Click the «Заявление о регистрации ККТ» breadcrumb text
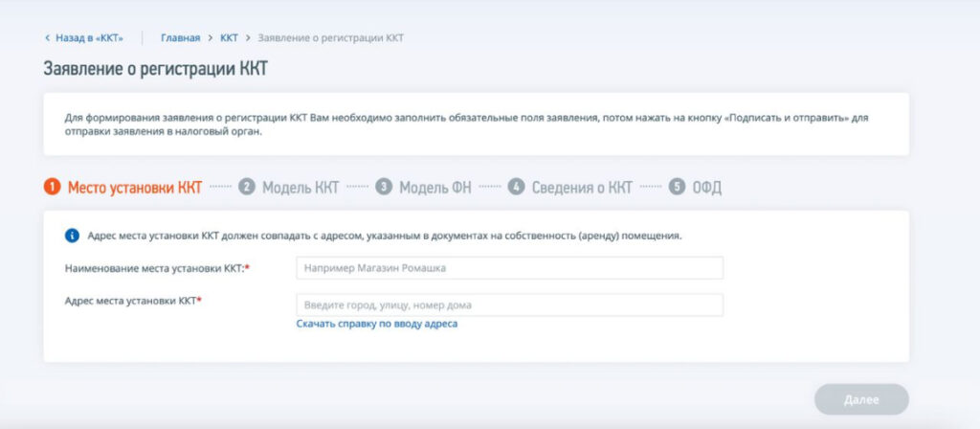The width and height of the screenshot is (980, 429). pos(330,38)
